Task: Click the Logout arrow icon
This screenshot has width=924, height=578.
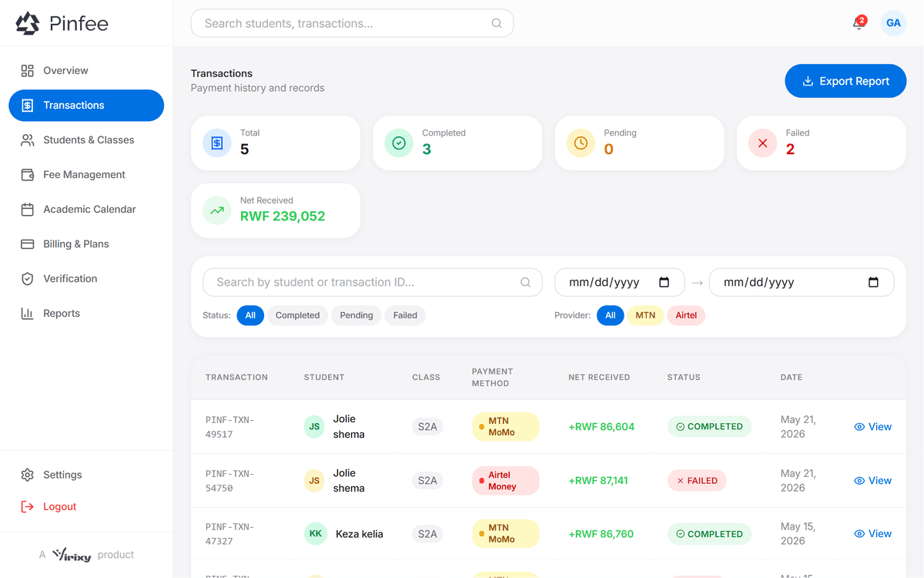Action: 28,506
